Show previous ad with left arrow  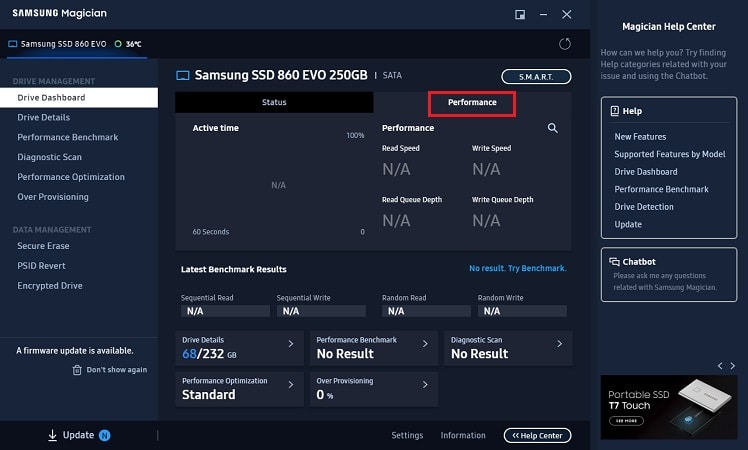tap(720, 366)
